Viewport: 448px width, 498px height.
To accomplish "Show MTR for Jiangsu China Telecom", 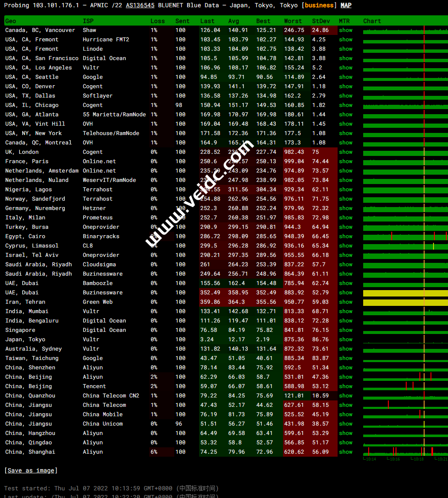I will click(346, 405).
